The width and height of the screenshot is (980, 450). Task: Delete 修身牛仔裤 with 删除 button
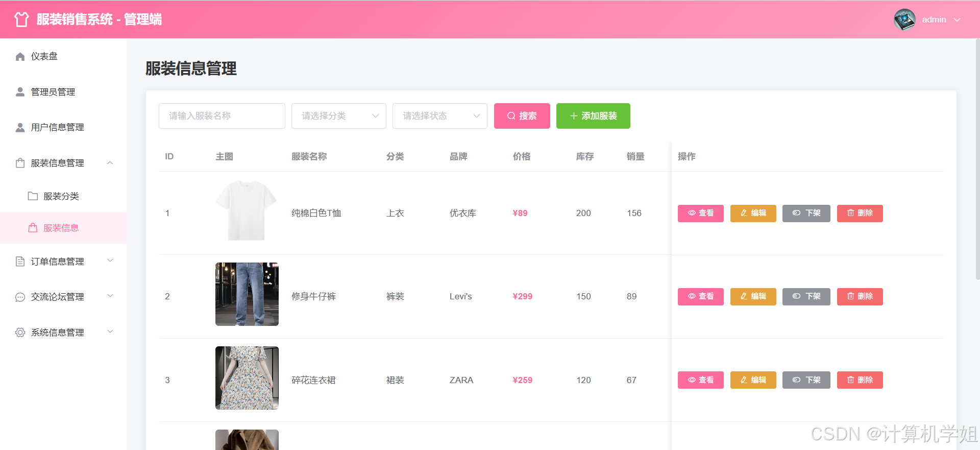pyautogui.click(x=860, y=296)
